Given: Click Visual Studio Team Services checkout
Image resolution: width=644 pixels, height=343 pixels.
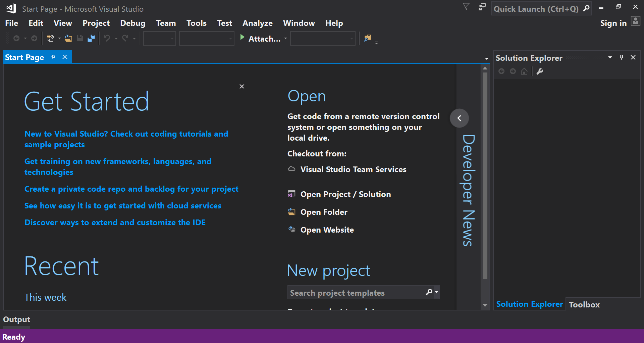Looking at the screenshot, I should point(347,169).
